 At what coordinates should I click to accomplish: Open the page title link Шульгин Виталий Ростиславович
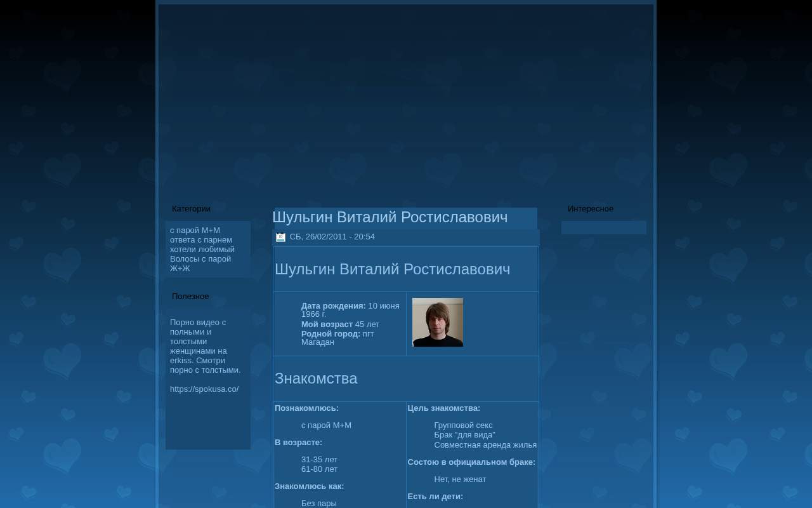coord(390,217)
